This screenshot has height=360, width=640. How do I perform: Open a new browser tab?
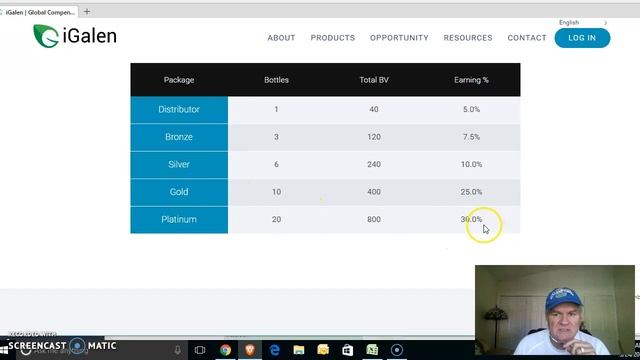(x=87, y=12)
